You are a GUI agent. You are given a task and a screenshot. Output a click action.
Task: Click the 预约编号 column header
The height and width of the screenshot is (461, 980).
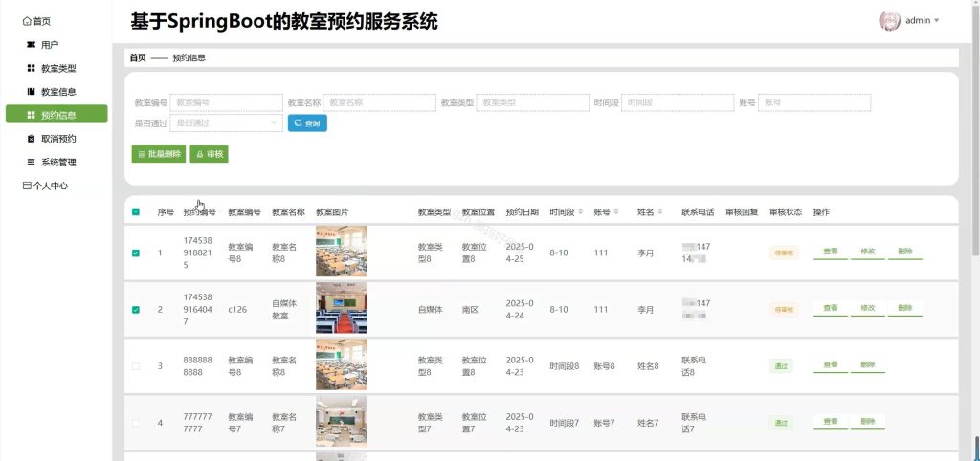click(x=199, y=212)
